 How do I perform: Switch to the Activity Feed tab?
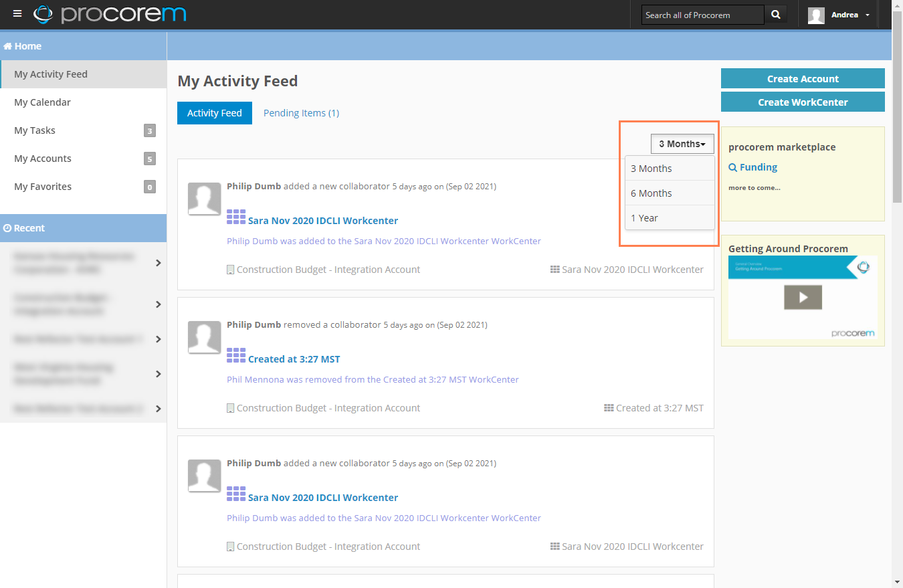point(215,113)
